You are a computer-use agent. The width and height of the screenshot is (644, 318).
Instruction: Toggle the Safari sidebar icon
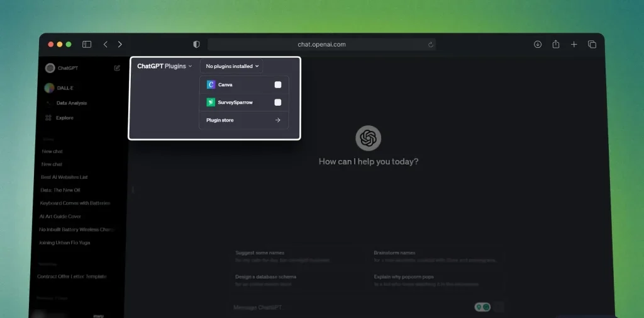(x=87, y=45)
